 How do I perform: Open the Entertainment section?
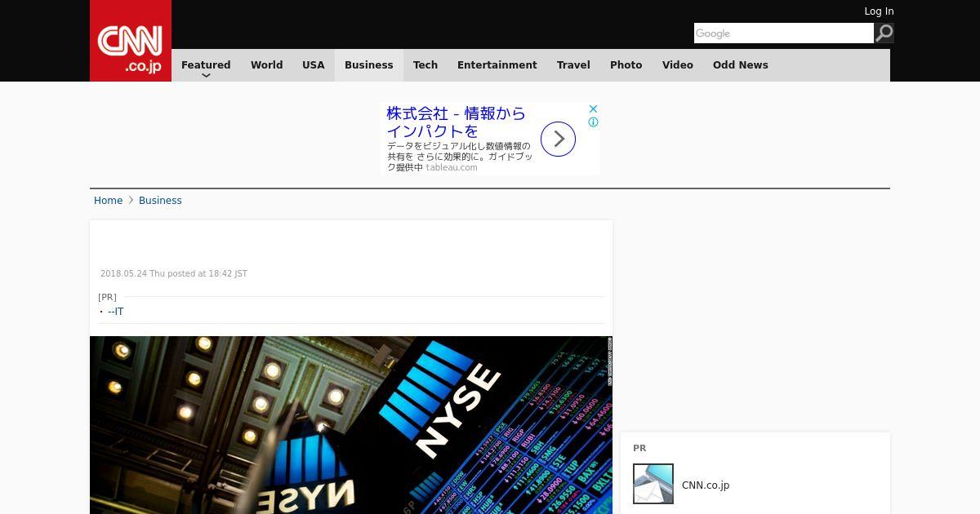(x=497, y=65)
